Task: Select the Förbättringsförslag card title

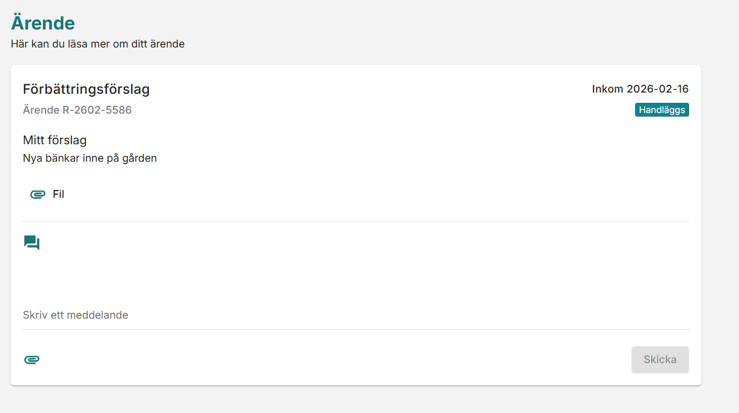Action: tap(86, 89)
